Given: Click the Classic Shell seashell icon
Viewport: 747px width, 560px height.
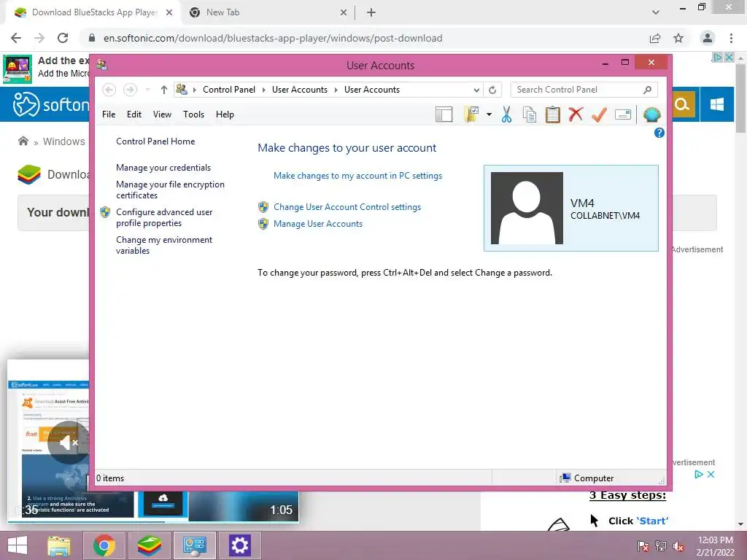Looking at the screenshot, I should pos(651,114).
